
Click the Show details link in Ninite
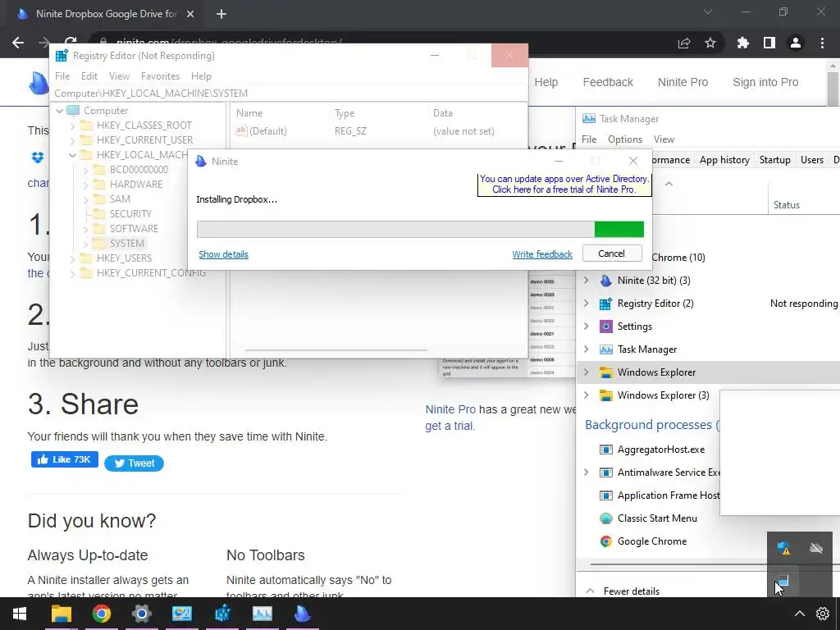(223, 254)
